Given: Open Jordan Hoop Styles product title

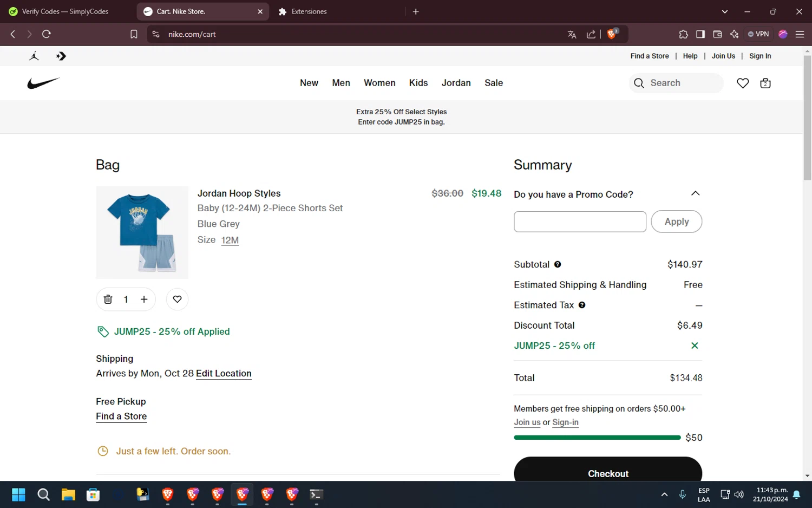Looking at the screenshot, I should 239,193.
